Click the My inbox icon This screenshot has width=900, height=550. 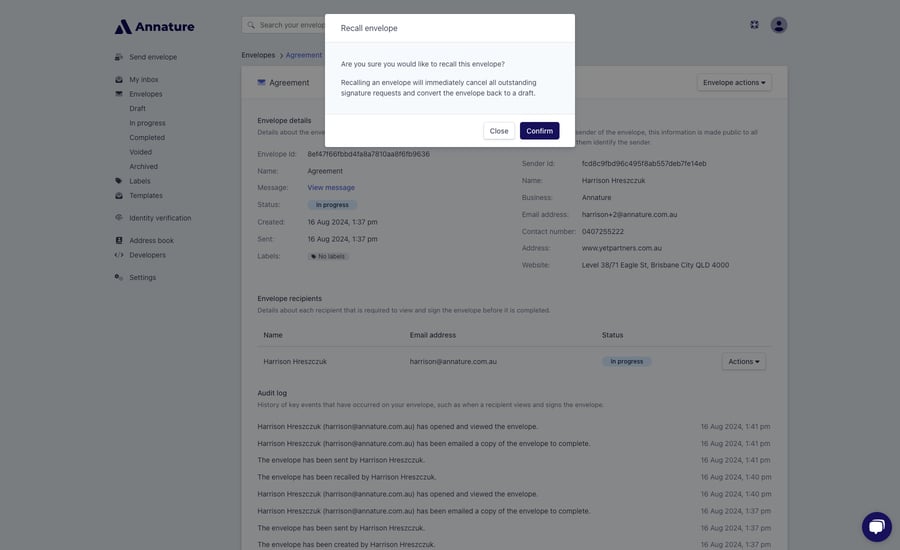pyautogui.click(x=119, y=79)
